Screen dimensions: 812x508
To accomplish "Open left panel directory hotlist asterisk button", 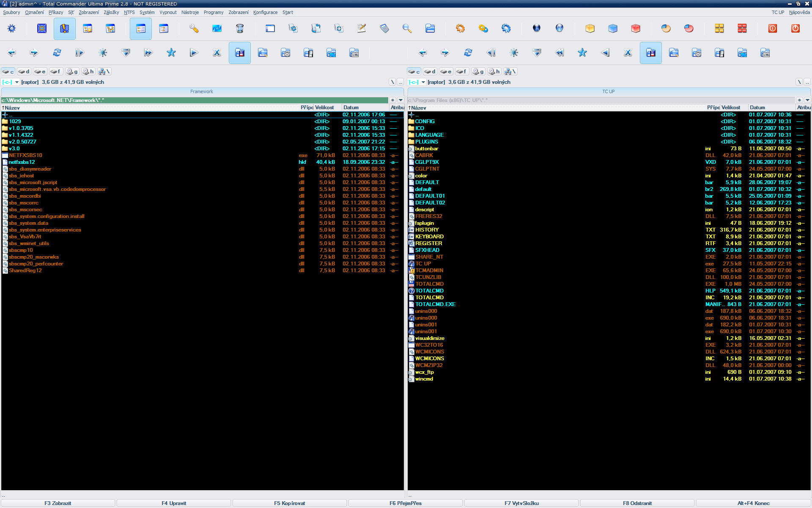I will (x=393, y=100).
